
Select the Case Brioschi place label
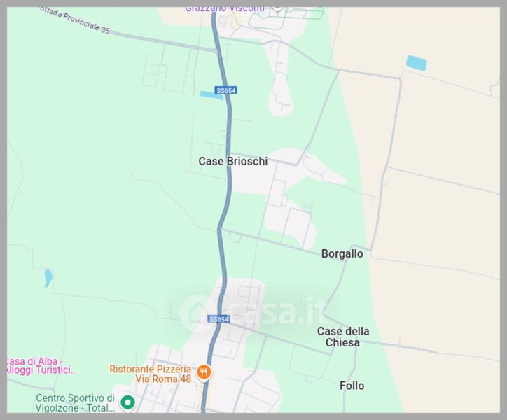point(232,161)
